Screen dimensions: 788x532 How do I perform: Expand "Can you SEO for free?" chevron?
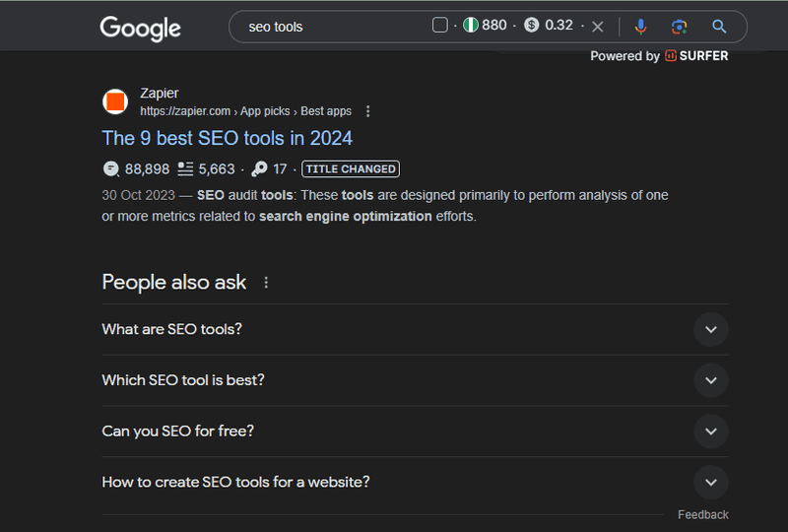[710, 432]
